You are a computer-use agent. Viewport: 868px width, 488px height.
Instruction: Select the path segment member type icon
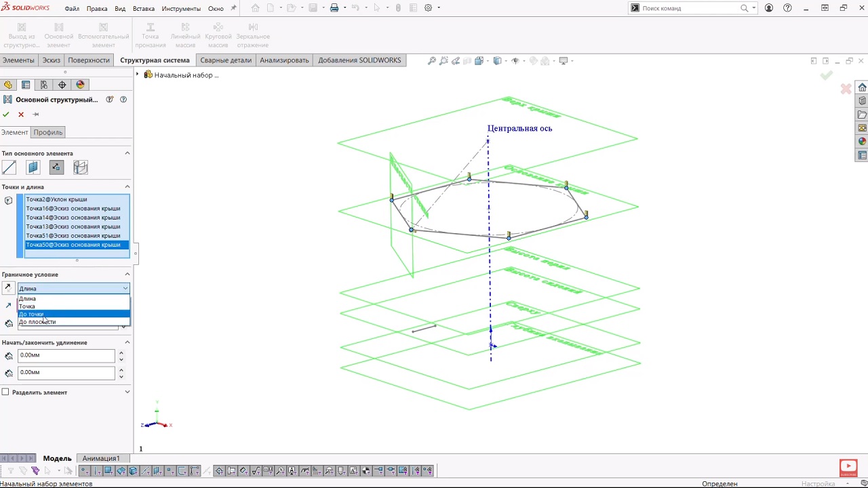click(x=9, y=167)
